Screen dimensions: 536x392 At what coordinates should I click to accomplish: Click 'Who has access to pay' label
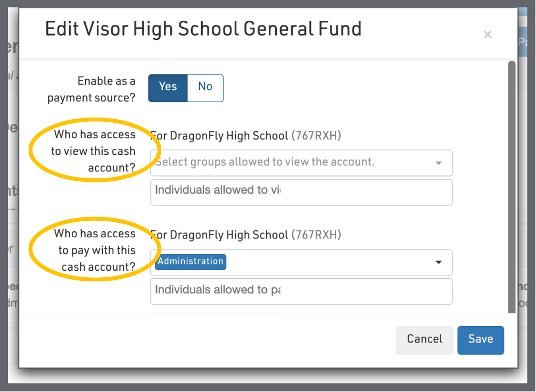(x=96, y=250)
